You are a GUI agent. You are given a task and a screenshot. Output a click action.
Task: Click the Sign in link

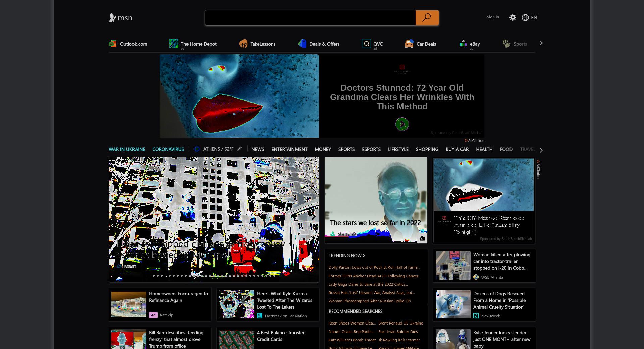pyautogui.click(x=493, y=17)
